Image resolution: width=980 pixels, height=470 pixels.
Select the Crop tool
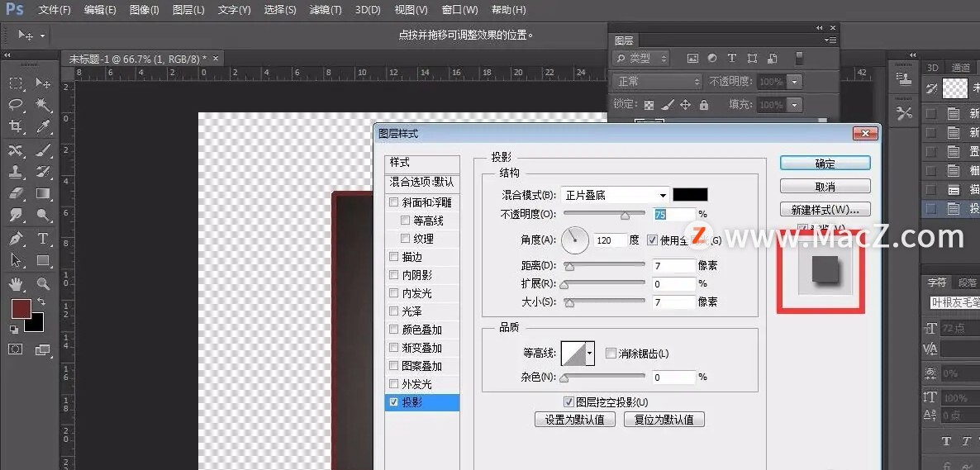pyautogui.click(x=16, y=127)
